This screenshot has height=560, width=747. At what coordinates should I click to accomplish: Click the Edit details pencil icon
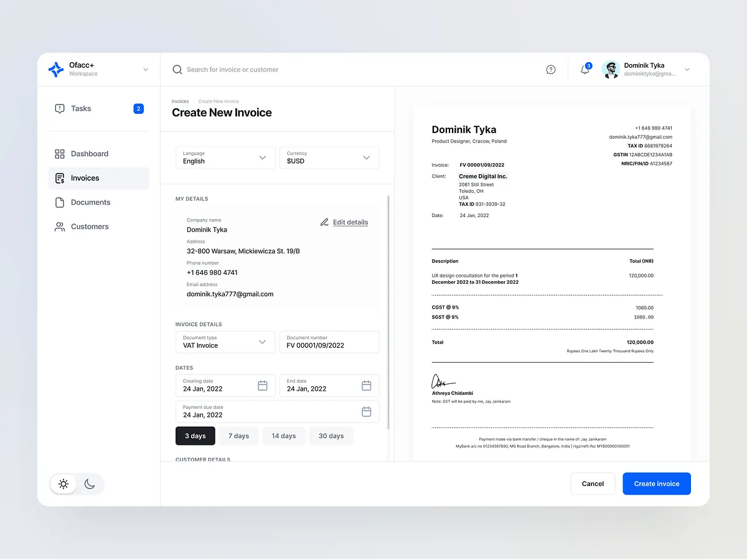(324, 222)
